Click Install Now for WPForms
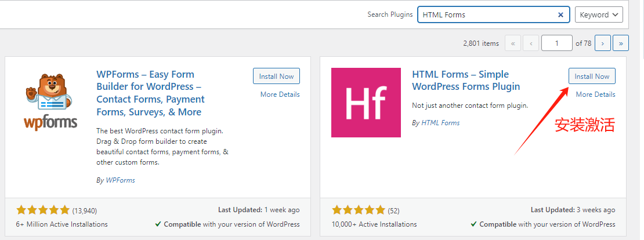This screenshot has height=240, width=644. (276, 76)
